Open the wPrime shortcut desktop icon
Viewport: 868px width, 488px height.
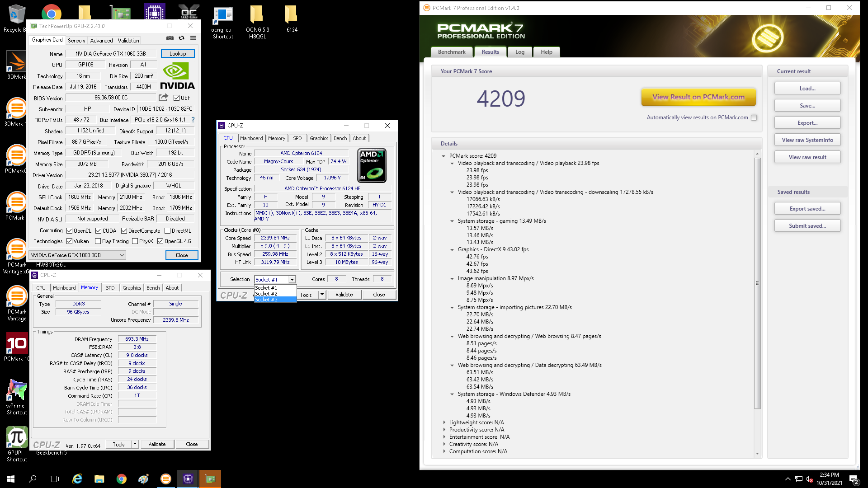click(x=17, y=398)
